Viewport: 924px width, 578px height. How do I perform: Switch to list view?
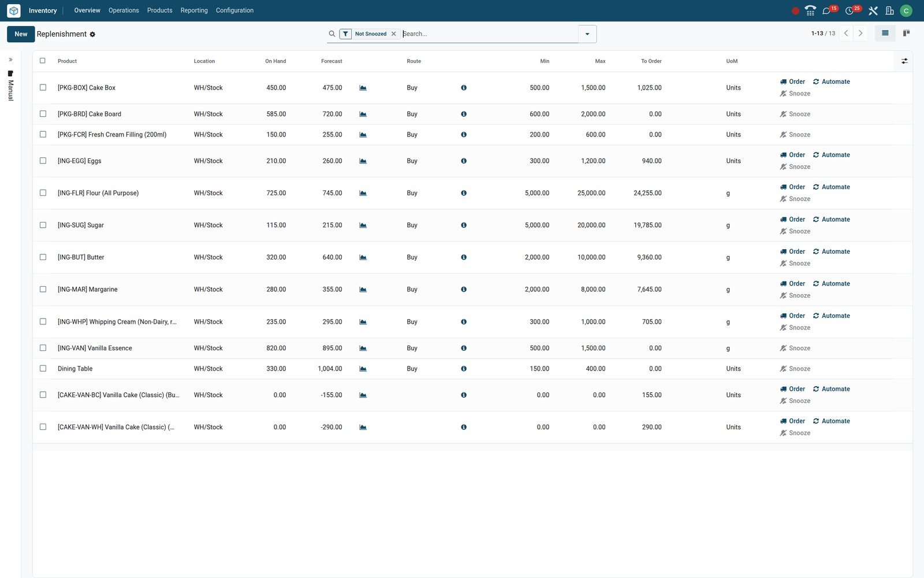(885, 34)
